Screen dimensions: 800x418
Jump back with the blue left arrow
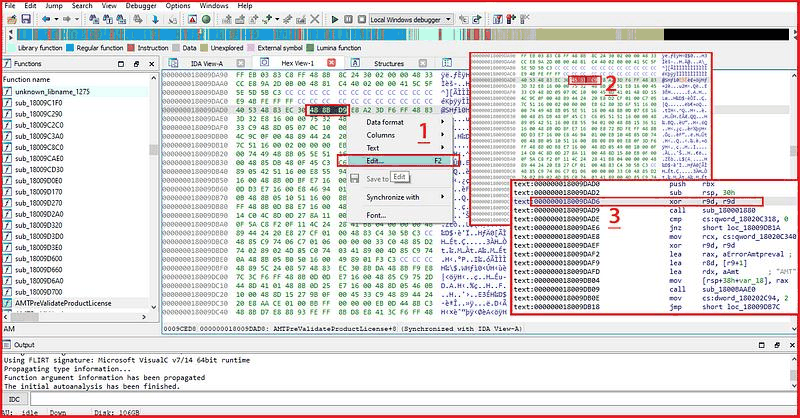click(46, 19)
